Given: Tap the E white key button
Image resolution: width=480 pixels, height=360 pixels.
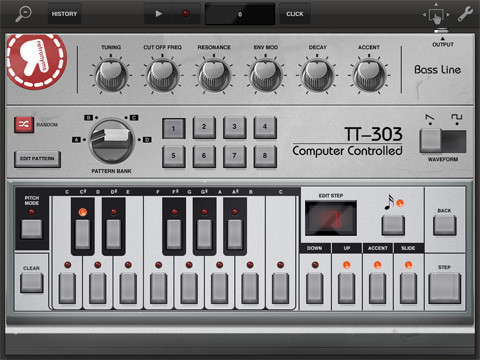Looking at the screenshot, I should [128, 288].
